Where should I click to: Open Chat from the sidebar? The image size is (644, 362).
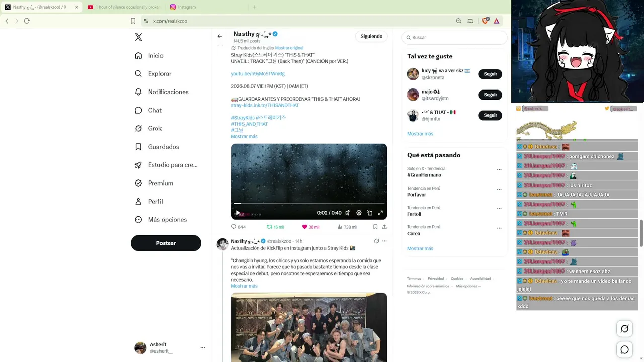tap(148, 110)
